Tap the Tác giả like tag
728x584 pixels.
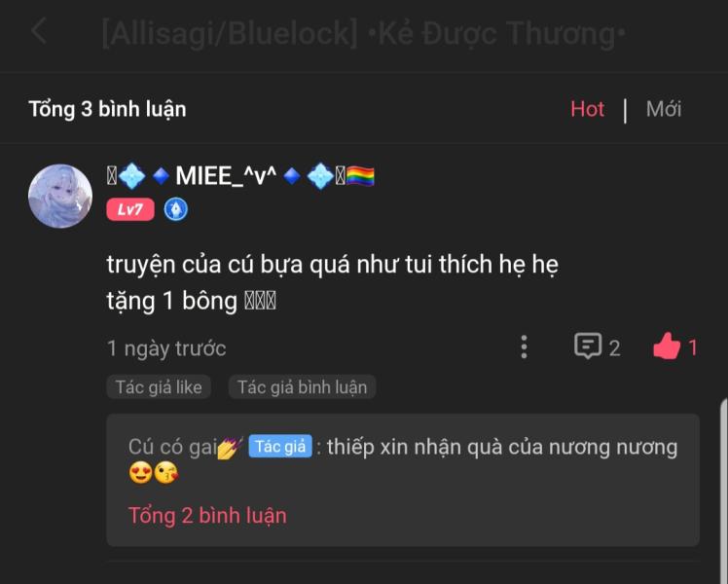click(159, 387)
